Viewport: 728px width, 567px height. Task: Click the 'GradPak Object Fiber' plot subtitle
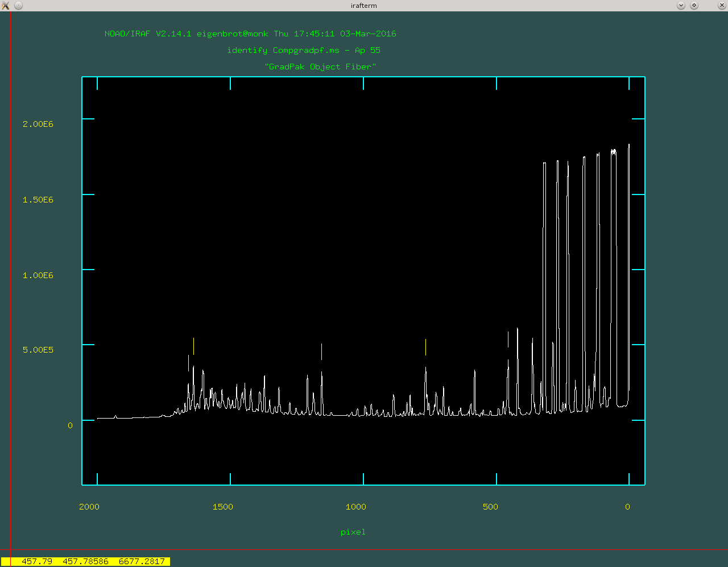click(320, 67)
